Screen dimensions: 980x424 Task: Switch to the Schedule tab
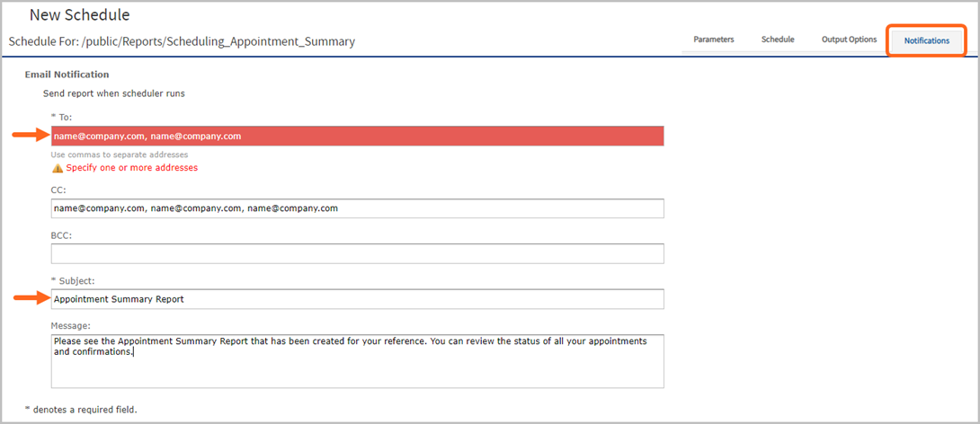(x=778, y=40)
